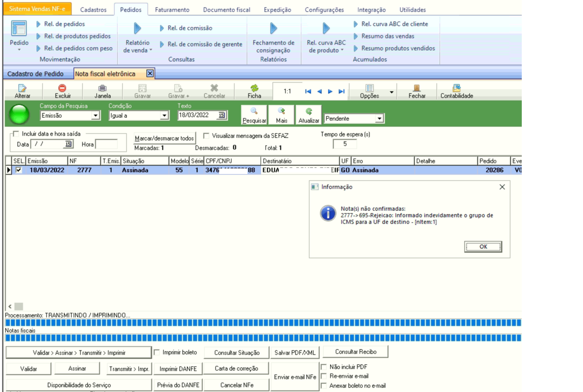The height and width of the screenshot is (392, 583).
Task: Check the Imprimir boleto option
Action: pyautogui.click(x=157, y=352)
